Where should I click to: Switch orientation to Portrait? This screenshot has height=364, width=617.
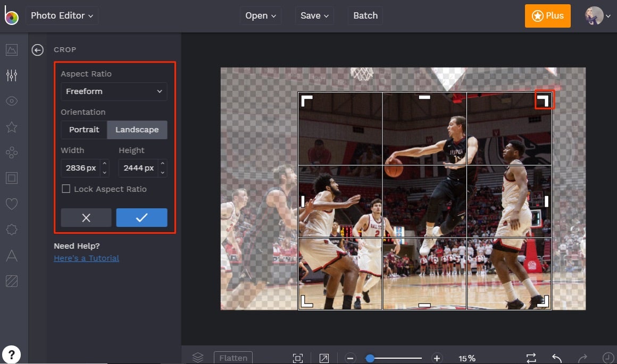(x=84, y=130)
